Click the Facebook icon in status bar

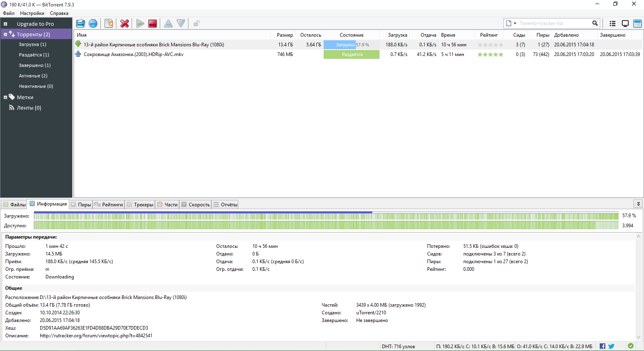[x=603, y=346]
